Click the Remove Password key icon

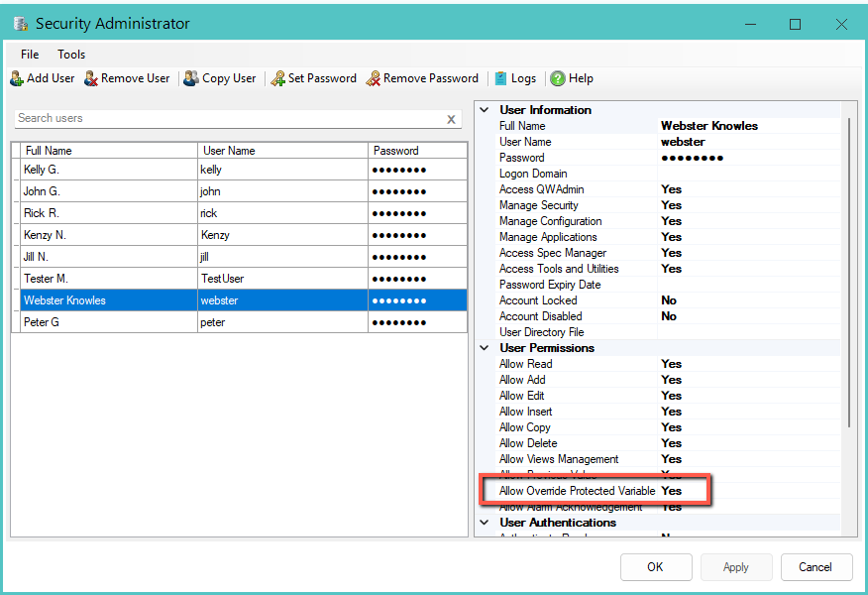(x=374, y=78)
